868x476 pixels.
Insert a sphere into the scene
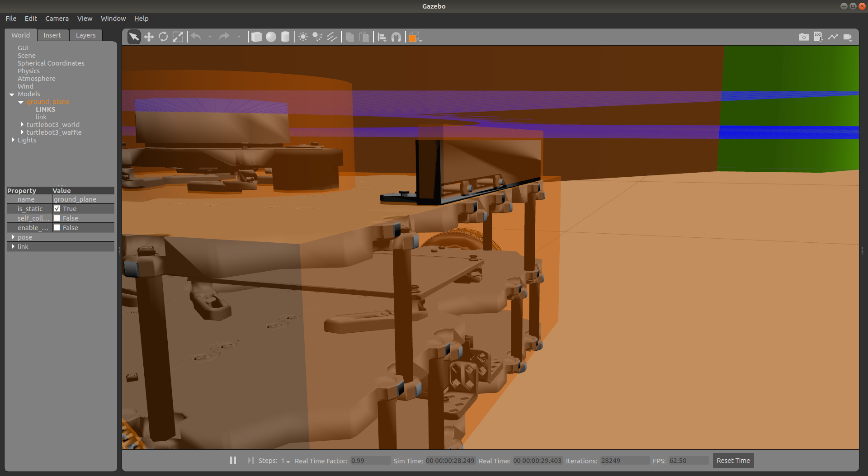coord(271,37)
